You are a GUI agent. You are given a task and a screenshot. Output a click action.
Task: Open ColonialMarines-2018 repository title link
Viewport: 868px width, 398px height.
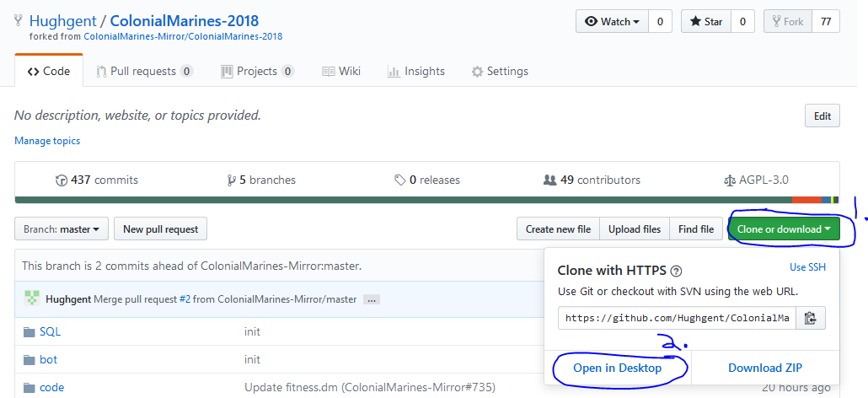tap(185, 22)
